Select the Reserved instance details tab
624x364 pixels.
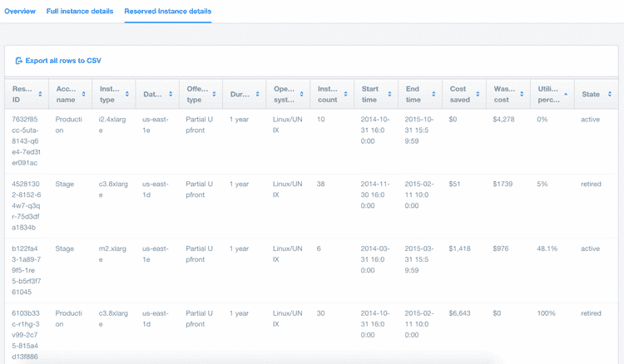pos(167,12)
